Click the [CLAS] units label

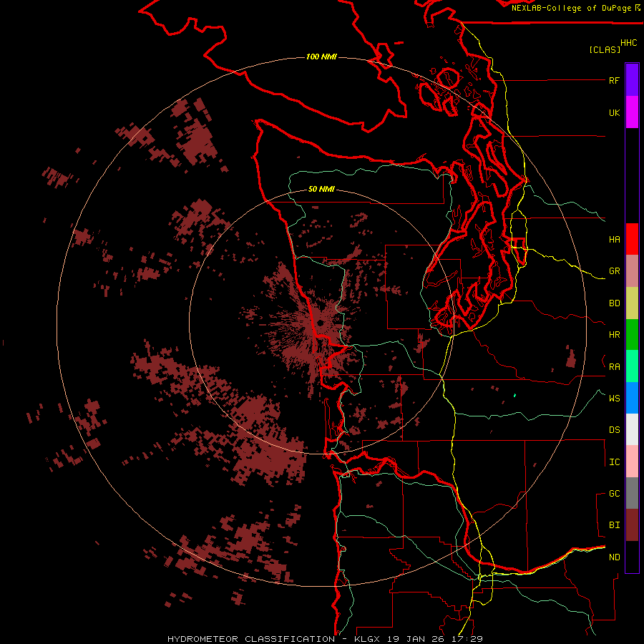coord(605,49)
